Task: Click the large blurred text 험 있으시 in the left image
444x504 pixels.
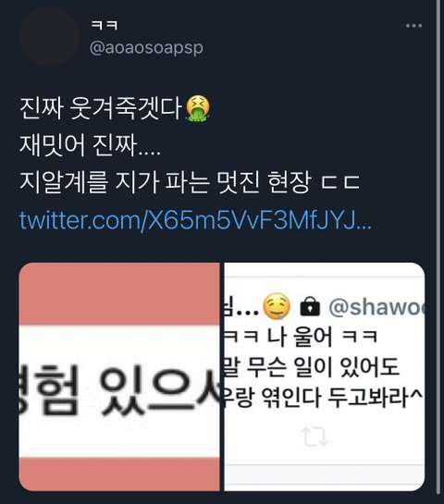Action: click(119, 390)
